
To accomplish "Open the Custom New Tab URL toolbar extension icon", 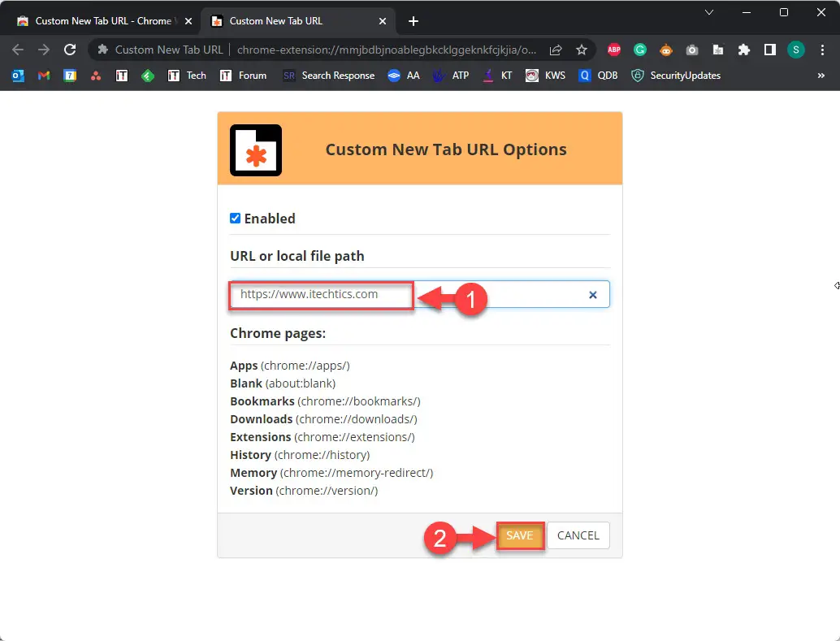I will 718,50.
